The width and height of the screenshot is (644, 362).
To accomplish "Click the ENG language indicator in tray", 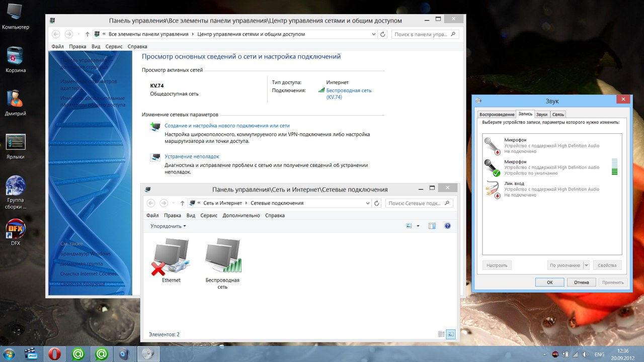I will click(599, 354).
